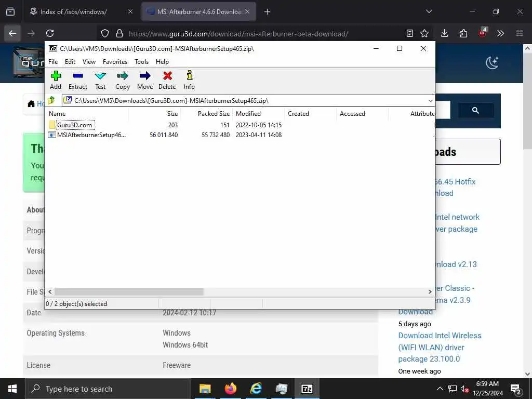Screen dimensions: 532x399
Task: Open the Firefox hamburger application menu
Action: tap(520, 33)
